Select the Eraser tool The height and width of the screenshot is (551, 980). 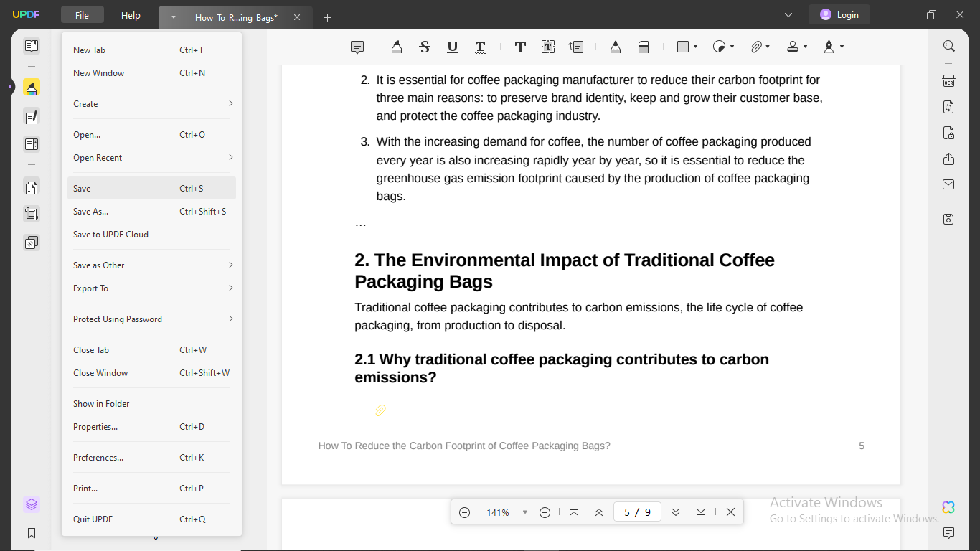coord(644,47)
